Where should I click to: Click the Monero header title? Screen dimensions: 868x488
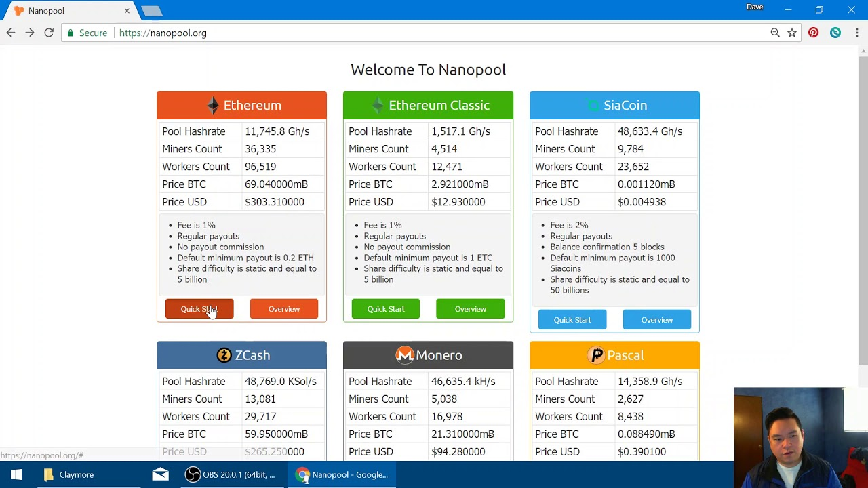pyautogui.click(x=439, y=355)
